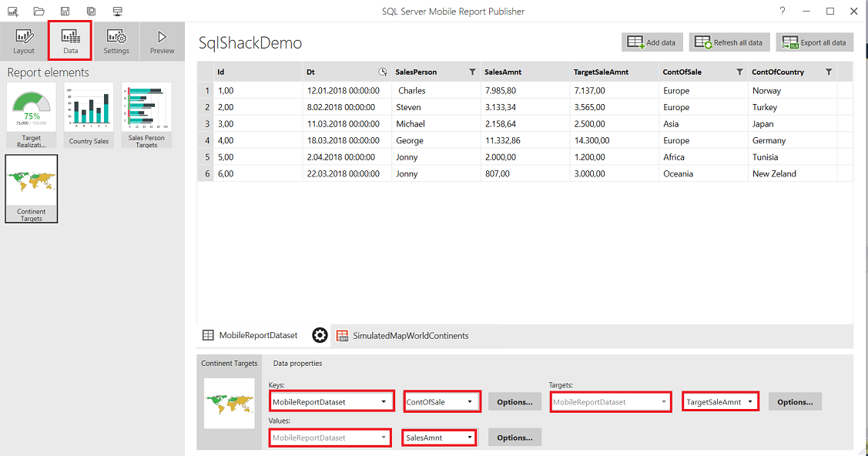Open the Settings tab

click(x=116, y=41)
